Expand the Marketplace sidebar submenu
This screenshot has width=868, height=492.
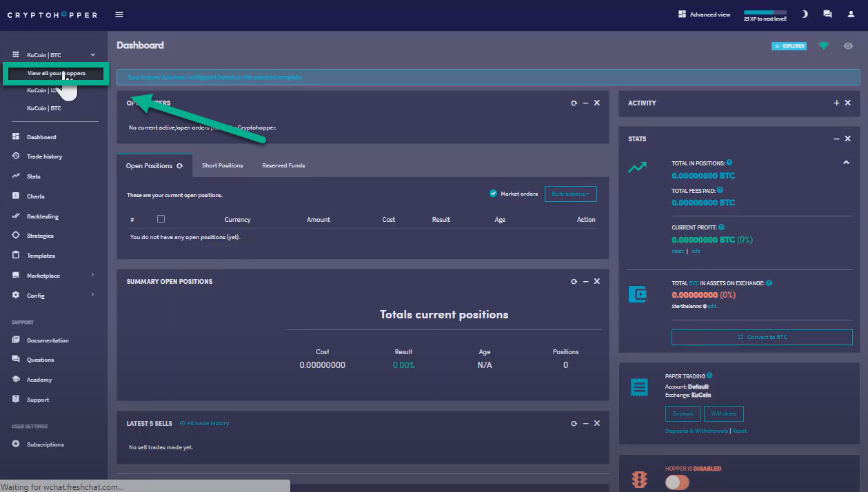(92, 276)
